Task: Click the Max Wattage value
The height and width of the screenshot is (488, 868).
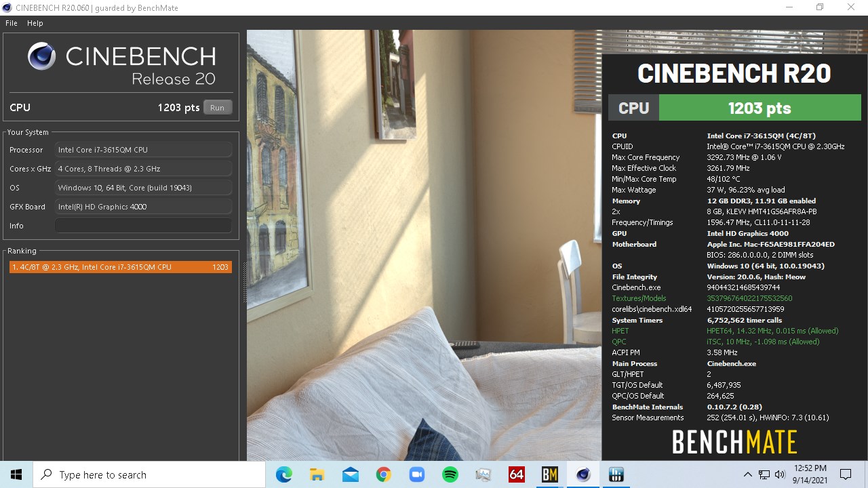Action: pyautogui.click(x=745, y=190)
